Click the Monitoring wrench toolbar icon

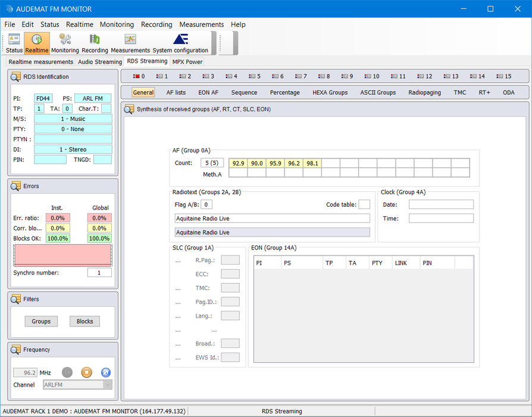click(65, 43)
